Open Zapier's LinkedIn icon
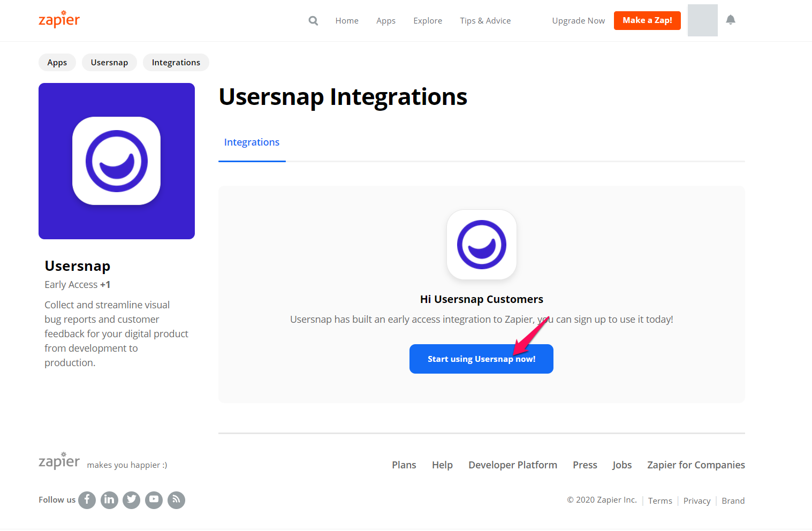 click(109, 500)
